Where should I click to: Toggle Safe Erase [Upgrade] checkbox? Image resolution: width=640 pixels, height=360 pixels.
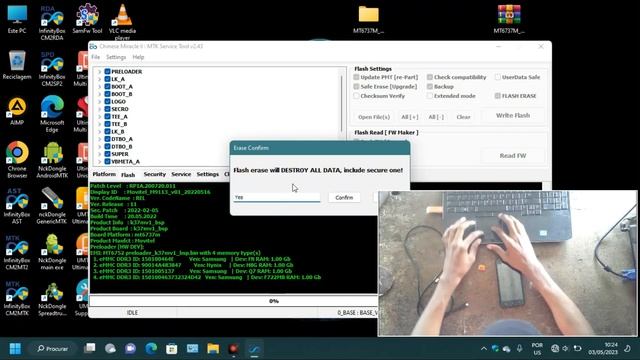[356, 87]
